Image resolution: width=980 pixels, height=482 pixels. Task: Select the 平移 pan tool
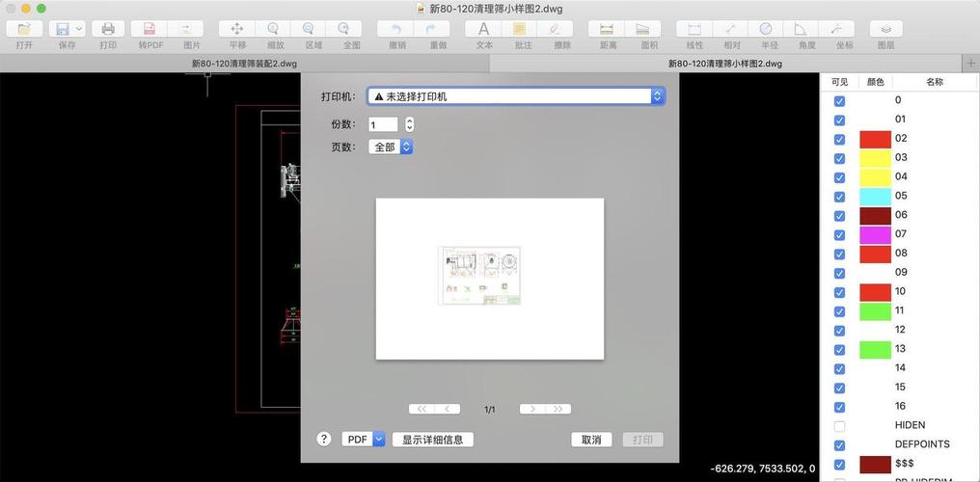pyautogui.click(x=237, y=30)
